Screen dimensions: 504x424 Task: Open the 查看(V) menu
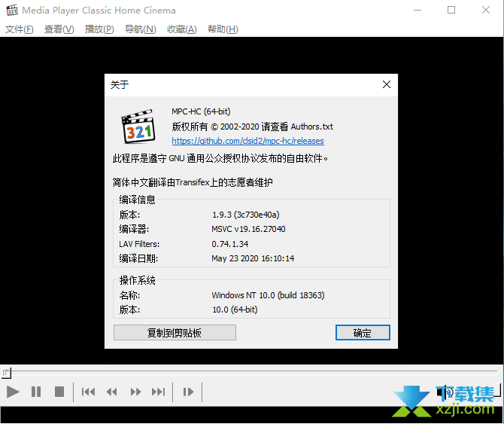point(59,29)
